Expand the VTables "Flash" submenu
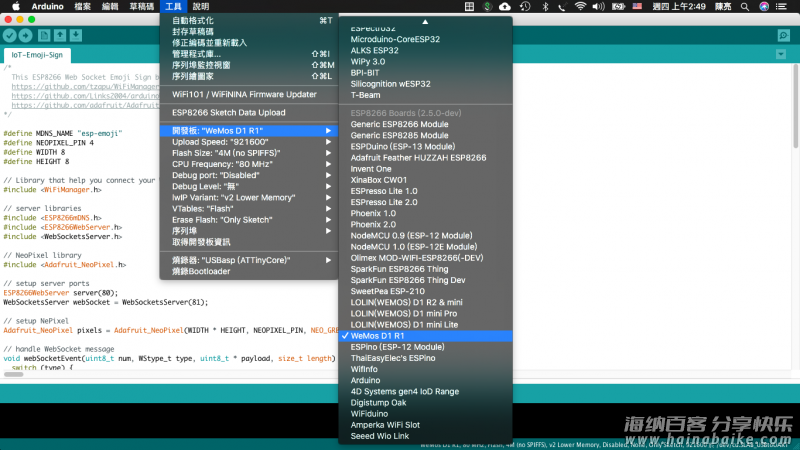 pyautogui.click(x=249, y=209)
